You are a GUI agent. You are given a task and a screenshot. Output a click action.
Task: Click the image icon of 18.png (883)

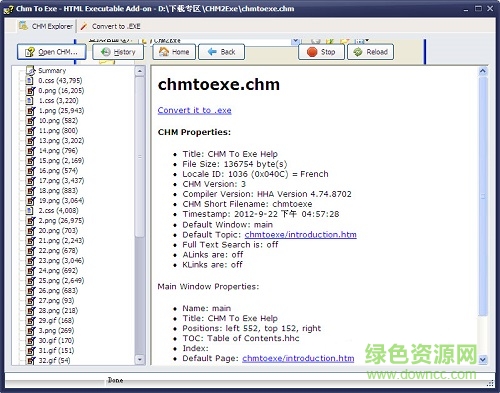point(30,191)
